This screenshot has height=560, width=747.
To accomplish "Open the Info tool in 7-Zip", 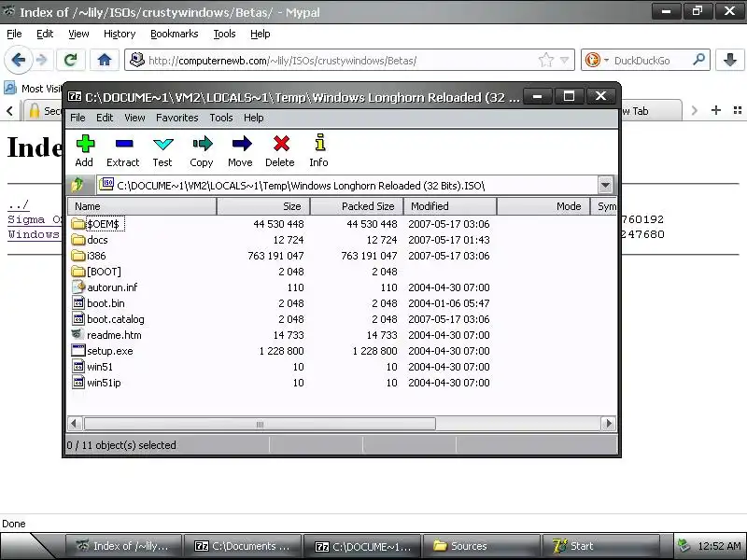I will 319,151.
